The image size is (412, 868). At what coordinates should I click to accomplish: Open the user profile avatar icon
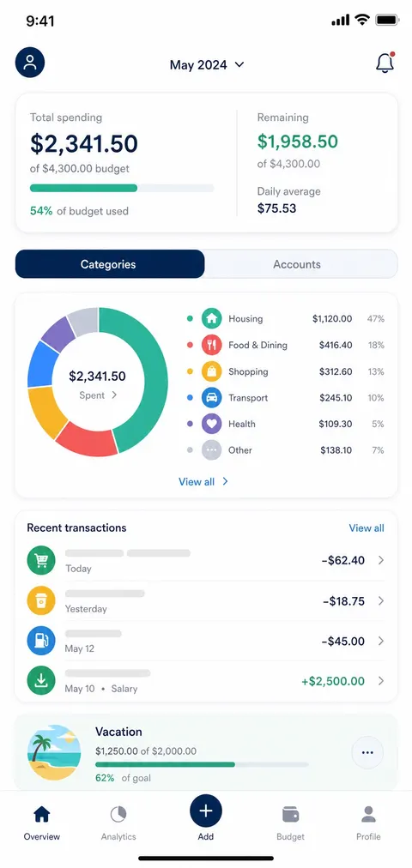coord(30,63)
